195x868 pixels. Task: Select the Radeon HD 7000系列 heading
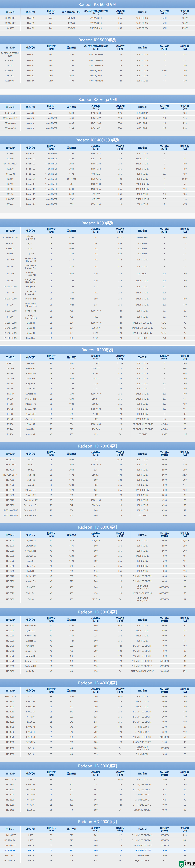(x=97, y=446)
